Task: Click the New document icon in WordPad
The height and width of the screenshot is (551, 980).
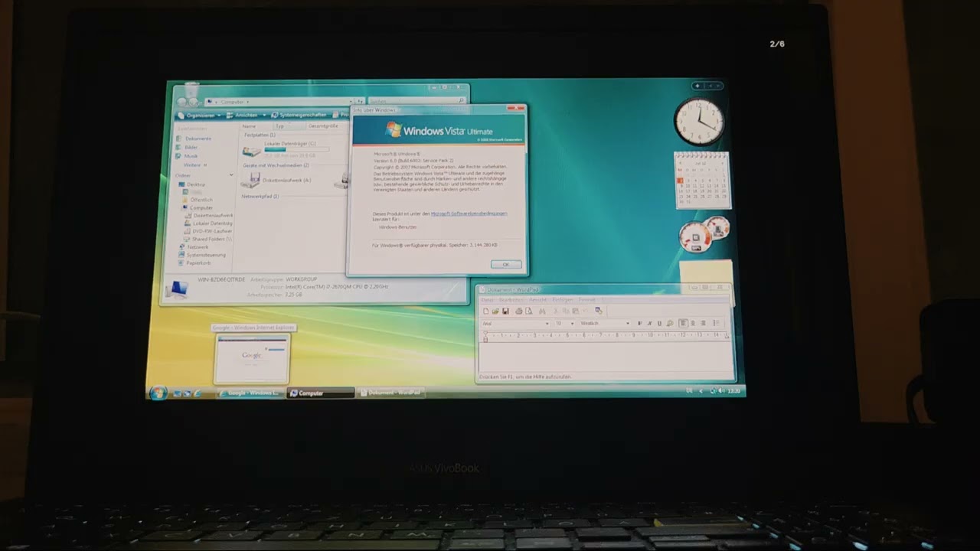Action: (x=486, y=311)
